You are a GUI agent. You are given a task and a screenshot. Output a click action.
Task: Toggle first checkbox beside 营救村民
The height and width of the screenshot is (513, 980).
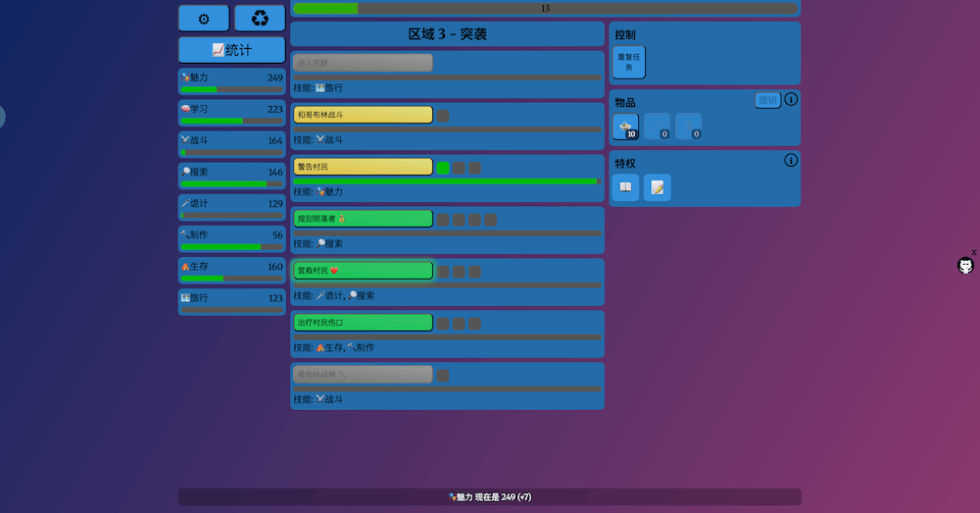(x=443, y=272)
